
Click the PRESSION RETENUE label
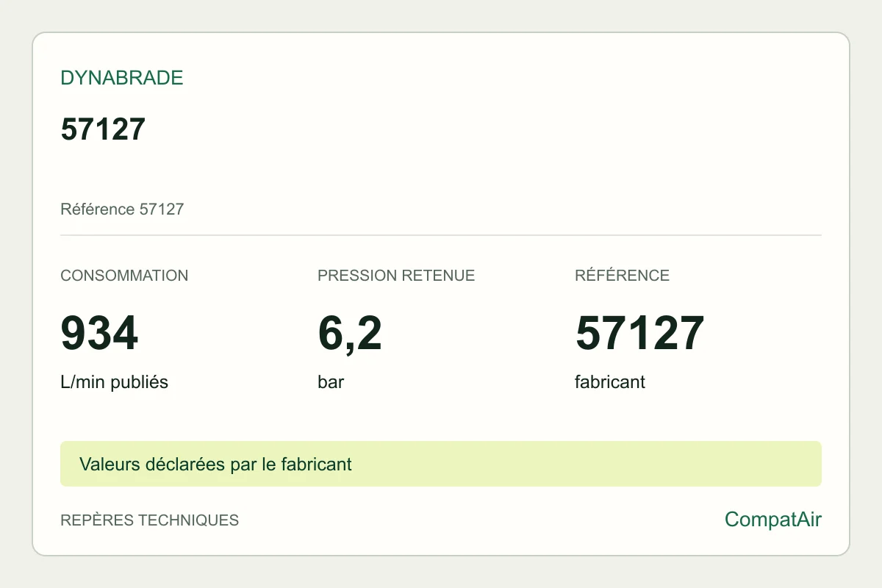point(396,276)
